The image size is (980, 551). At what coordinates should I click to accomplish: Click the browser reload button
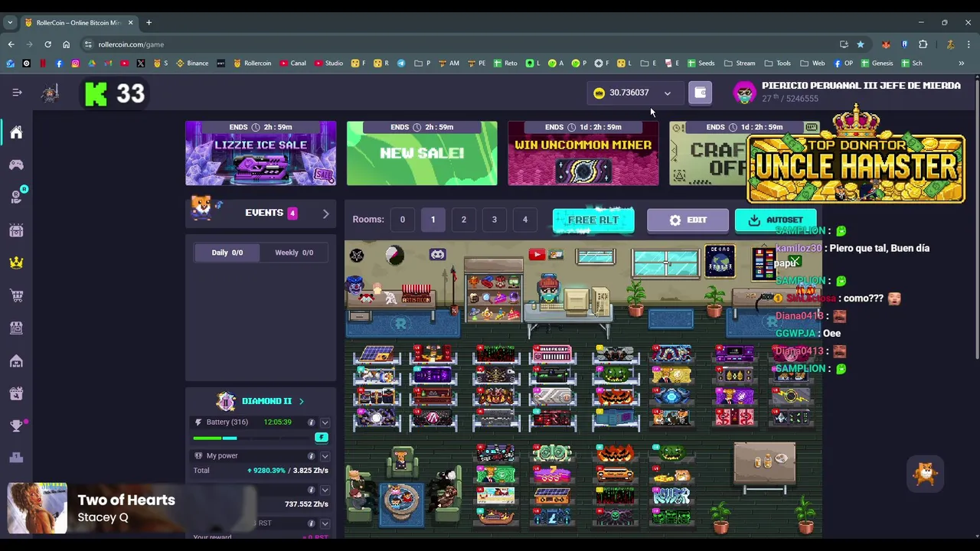[x=47, y=44]
